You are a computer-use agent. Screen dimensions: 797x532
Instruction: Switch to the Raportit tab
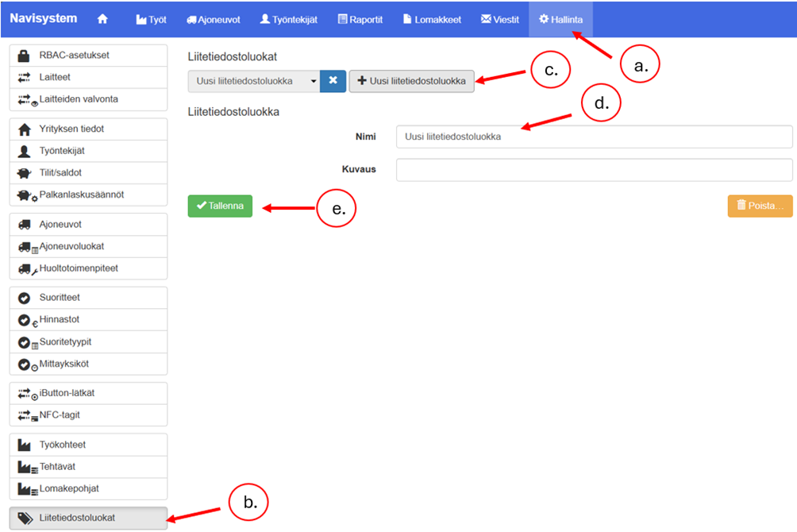click(360, 19)
